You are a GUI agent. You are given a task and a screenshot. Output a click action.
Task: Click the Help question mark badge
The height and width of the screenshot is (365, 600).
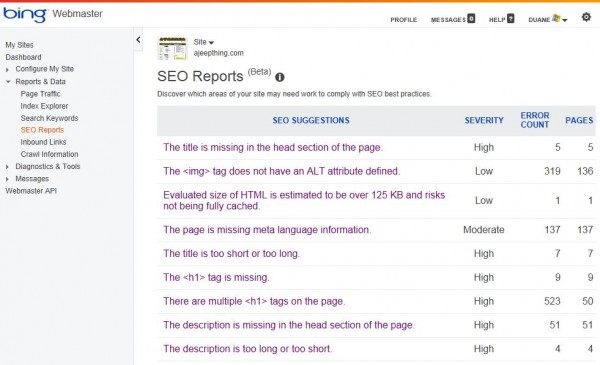[x=510, y=18]
